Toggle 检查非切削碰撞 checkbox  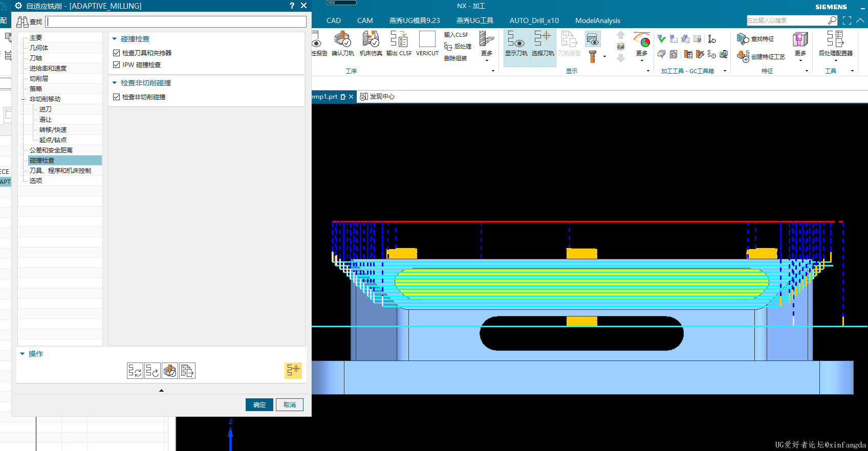coord(116,97)
